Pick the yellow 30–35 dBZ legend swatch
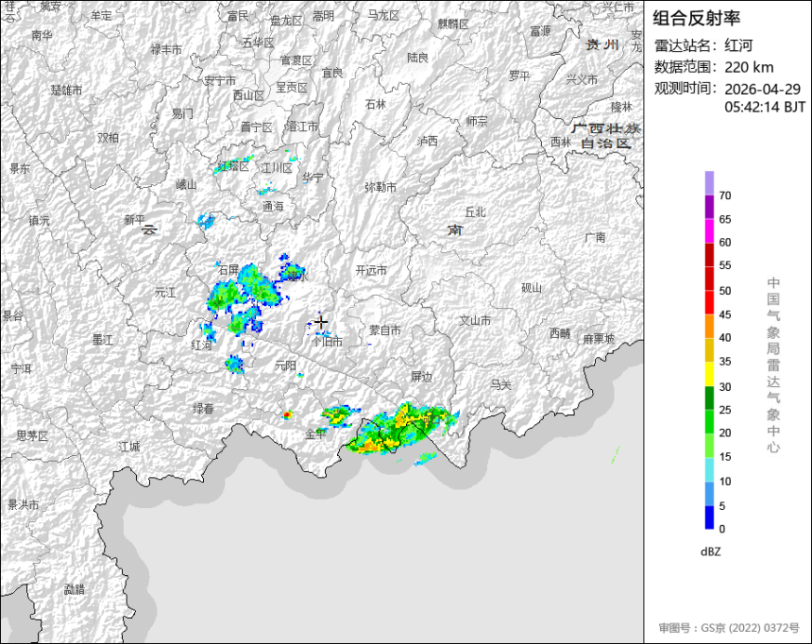The image size is (812, 644). (x=709, y=374)
